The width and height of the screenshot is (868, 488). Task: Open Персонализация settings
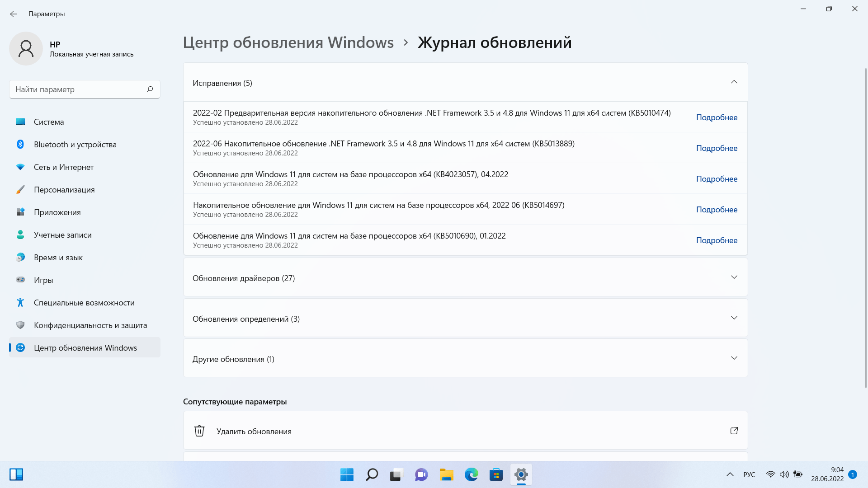click(x=85, y=190)
